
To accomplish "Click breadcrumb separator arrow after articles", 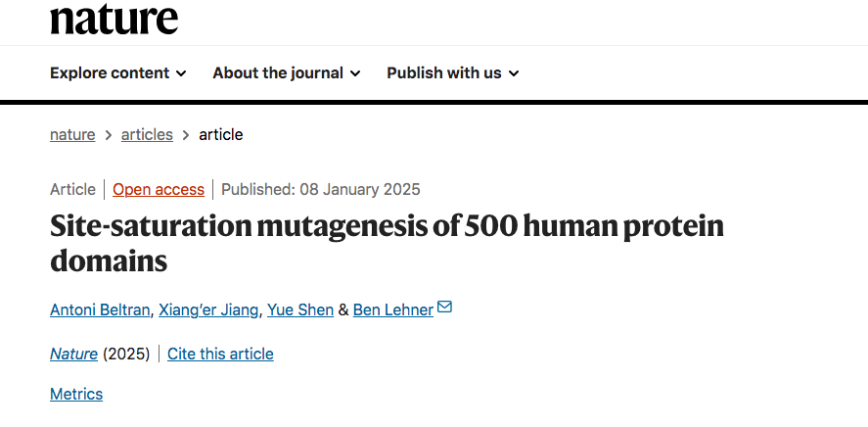I will point(186,135).
